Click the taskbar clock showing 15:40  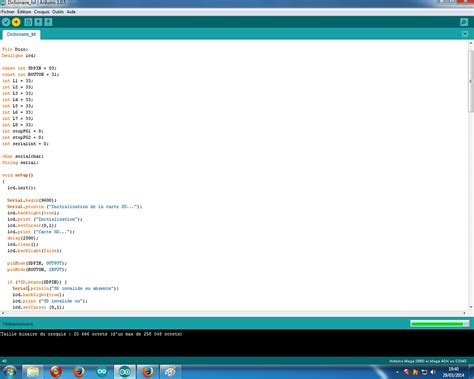click(453, 372)
